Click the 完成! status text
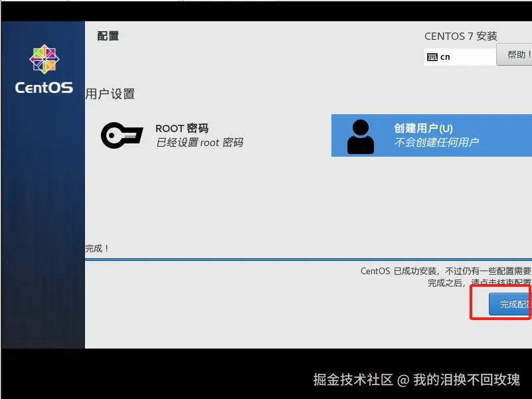The width and height of the screenshot is (532, 399). pos(98,247)
